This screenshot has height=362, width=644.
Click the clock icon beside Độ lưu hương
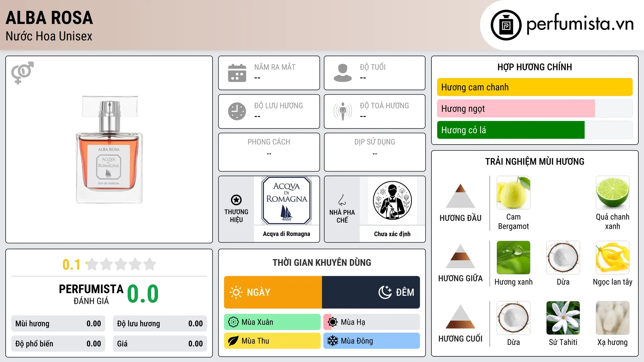pos(237,111)
